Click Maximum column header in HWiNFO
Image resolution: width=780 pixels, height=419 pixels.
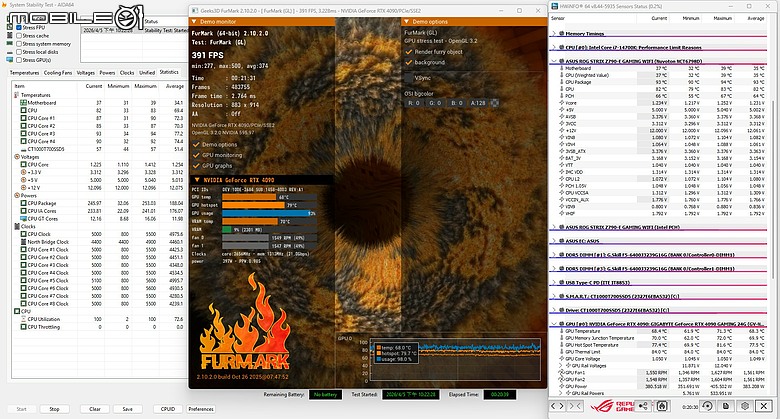[x=723, y=18]
